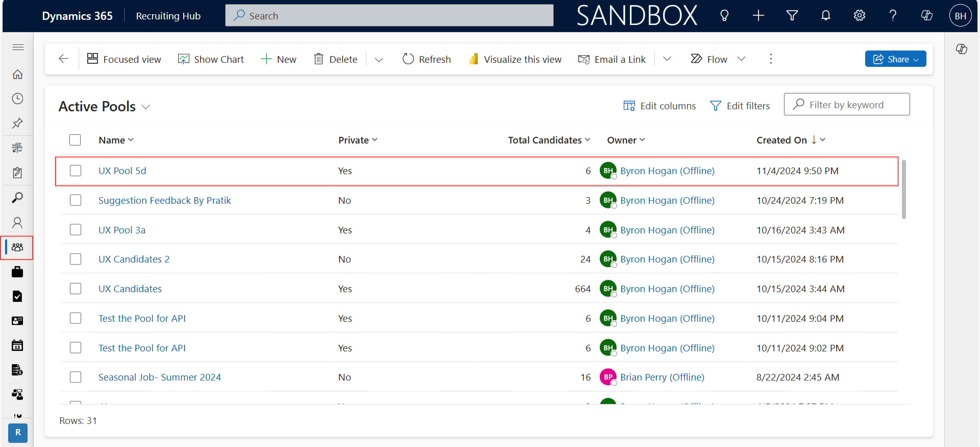Click the lightbulb icon in top bar
980x447 pixels.
[724, 16]
